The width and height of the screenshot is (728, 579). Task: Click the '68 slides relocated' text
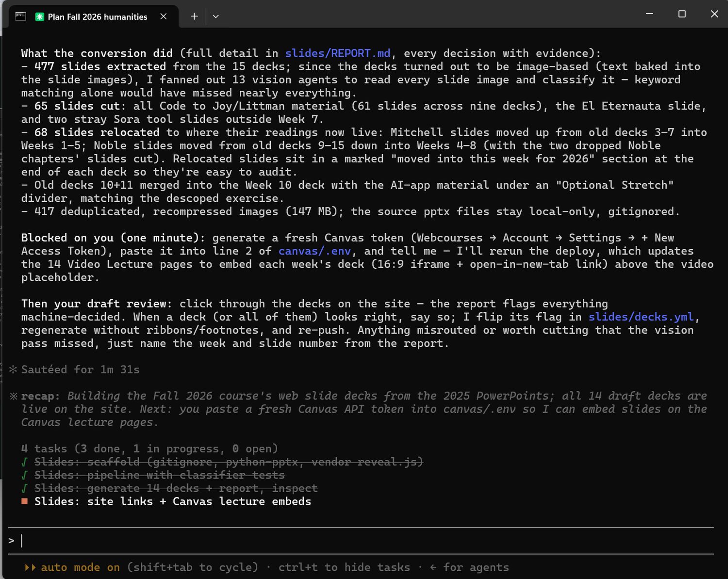pyautogui.click(x=97, y=132)
